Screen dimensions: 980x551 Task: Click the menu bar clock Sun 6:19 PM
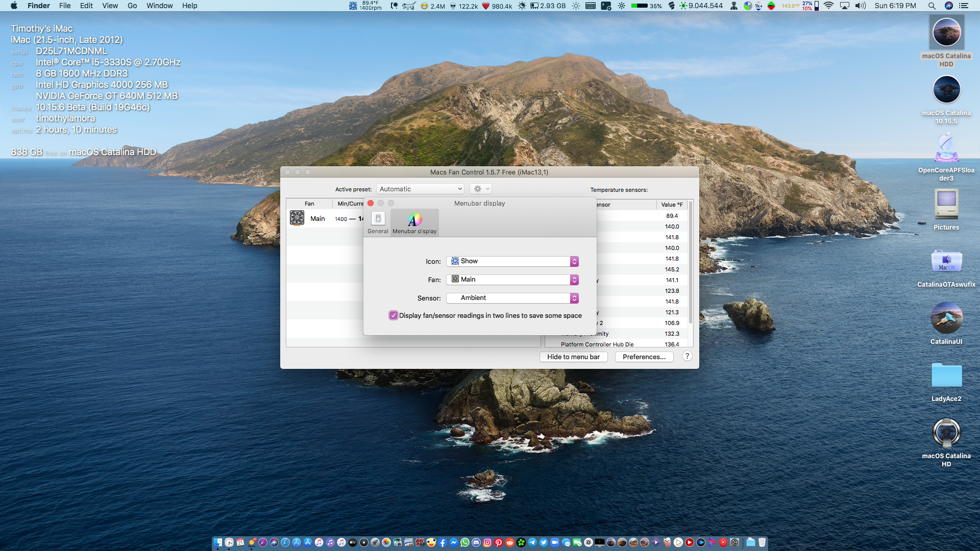click(895, 6)
